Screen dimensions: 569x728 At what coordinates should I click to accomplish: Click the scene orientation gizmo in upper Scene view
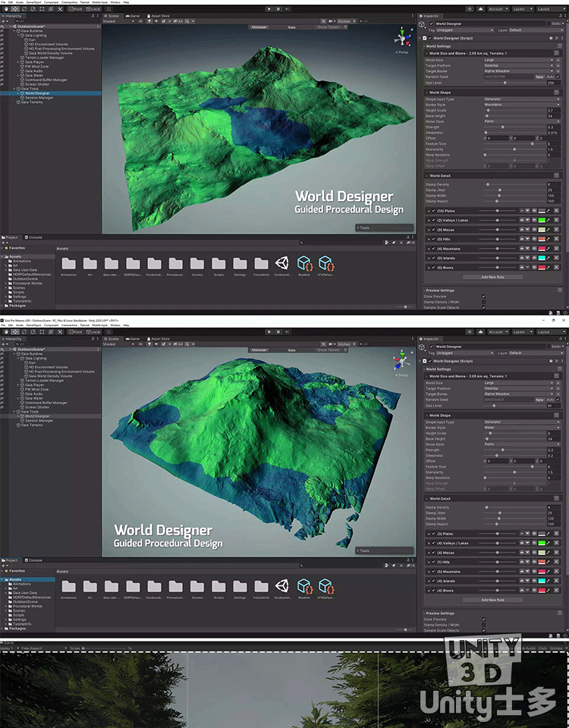pyautogui.click(x=402, y=38)
